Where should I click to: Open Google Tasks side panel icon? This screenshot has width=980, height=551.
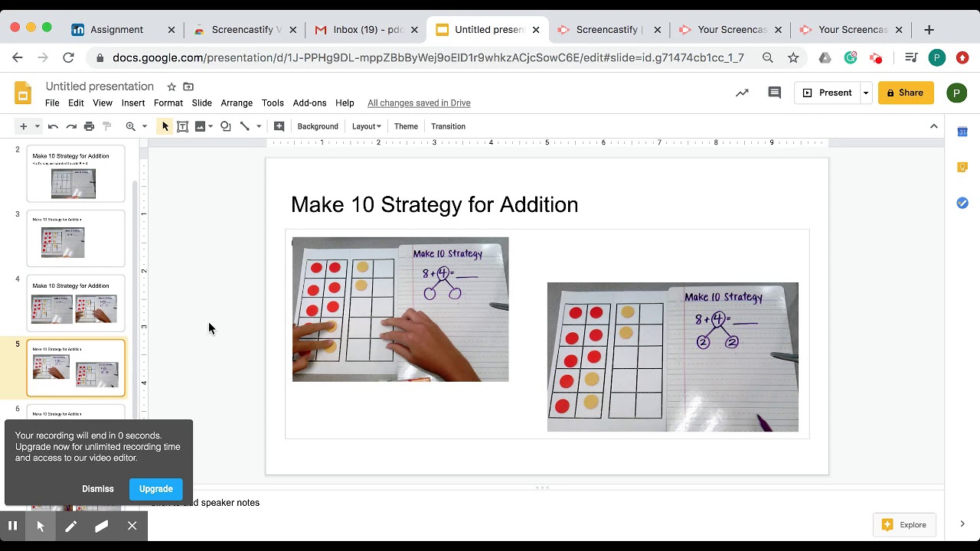(x=962, y=203)
